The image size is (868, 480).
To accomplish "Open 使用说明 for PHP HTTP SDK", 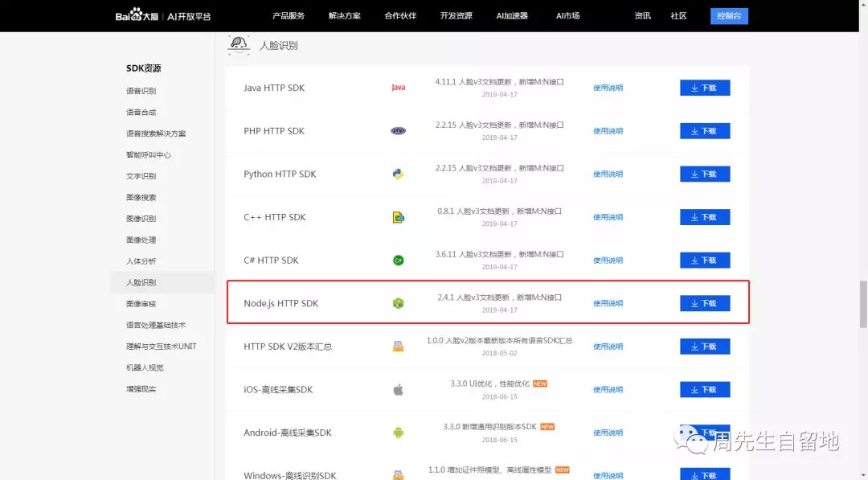I will [608, 131].
